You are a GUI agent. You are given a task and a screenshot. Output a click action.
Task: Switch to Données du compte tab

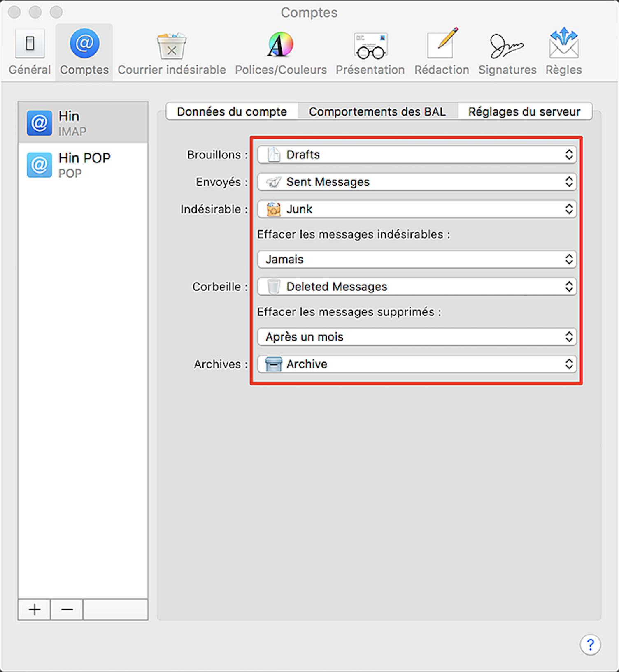232,111
